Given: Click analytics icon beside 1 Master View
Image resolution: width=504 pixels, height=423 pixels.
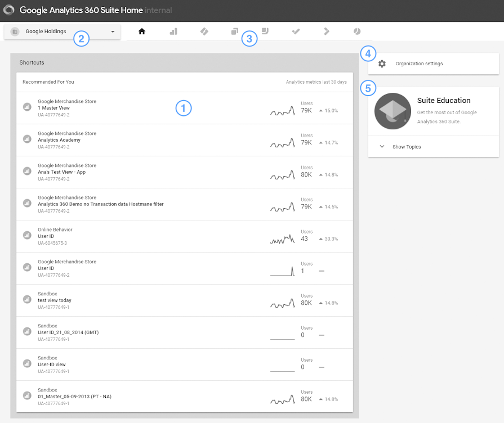Looking at the screenshot, I should click(x=27, y=107).
